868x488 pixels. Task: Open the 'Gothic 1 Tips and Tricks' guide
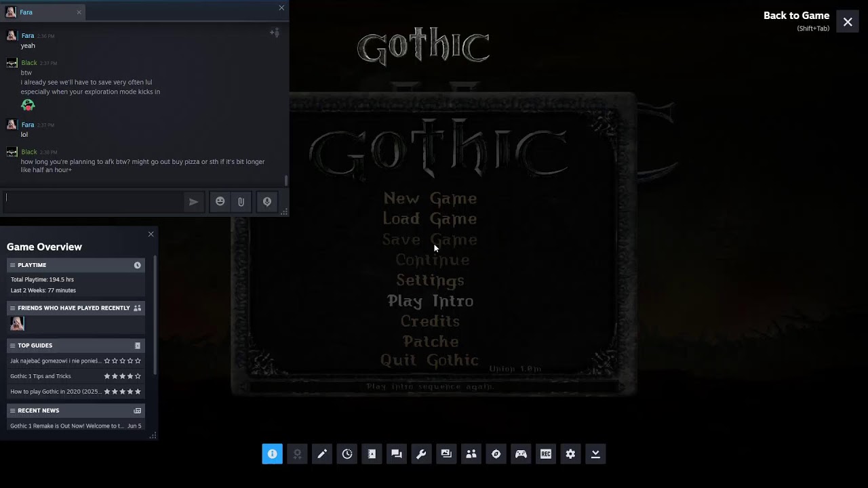41,376
